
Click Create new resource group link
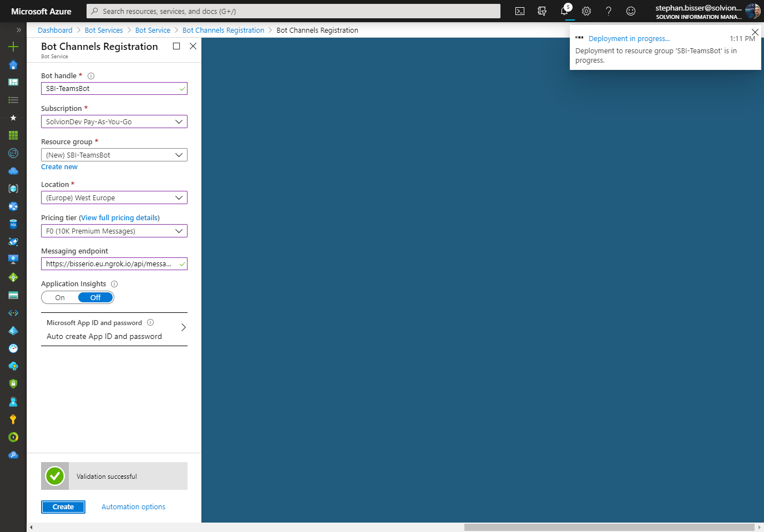coord(59,167)
